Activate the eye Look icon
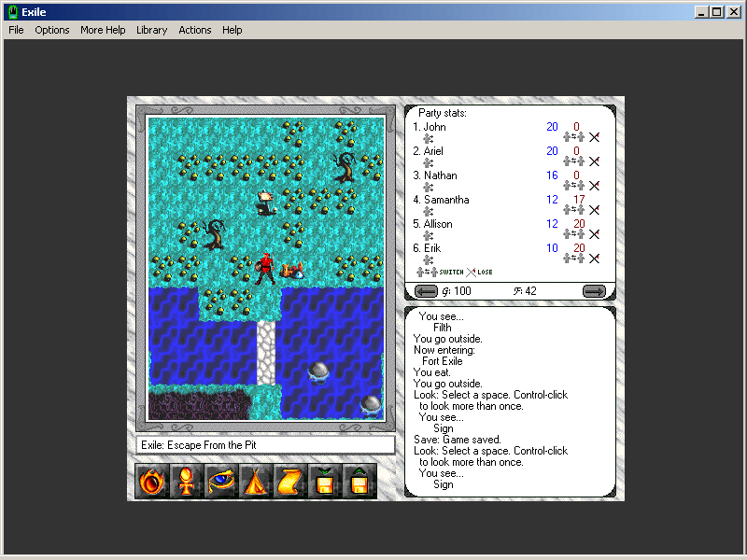 [221, 481]
